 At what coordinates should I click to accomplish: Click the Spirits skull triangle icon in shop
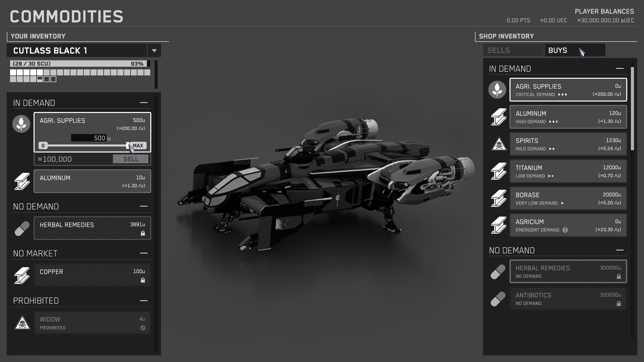click(x=499, y=144)
